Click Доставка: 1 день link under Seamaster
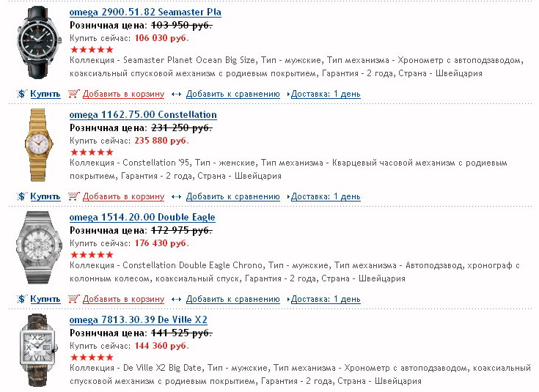Screen dimensions: 539x392 click(x=326, y=94)
